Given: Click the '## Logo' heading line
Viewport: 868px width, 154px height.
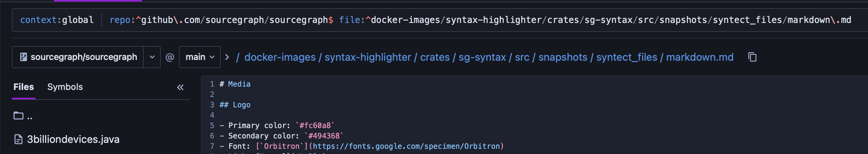Looking at the screenshot, I should coord(235,105).
